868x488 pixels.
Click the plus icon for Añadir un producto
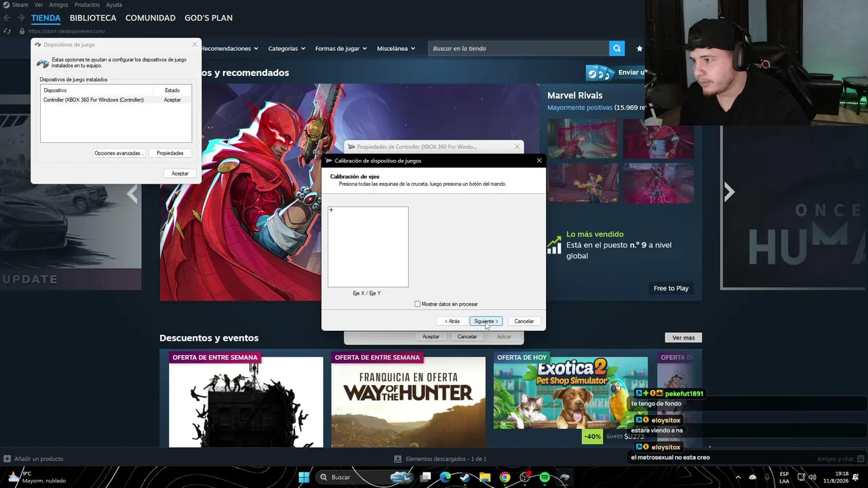pos(7,459)
